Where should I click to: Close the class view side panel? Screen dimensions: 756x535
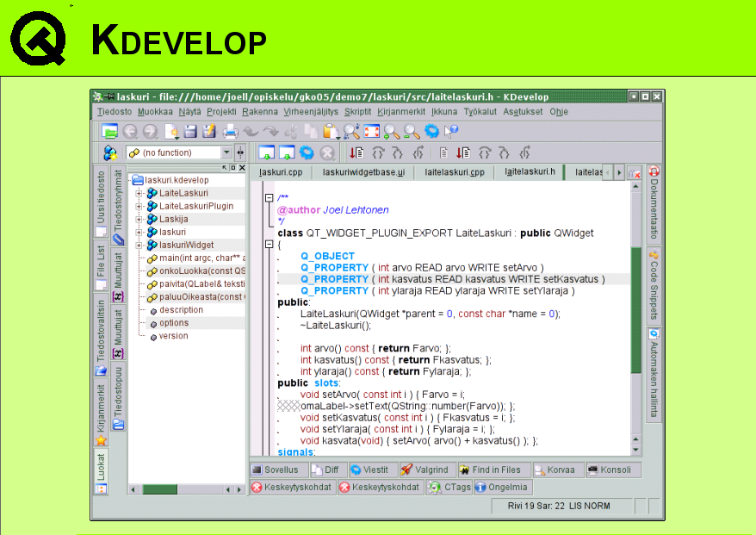coord(242,167)
